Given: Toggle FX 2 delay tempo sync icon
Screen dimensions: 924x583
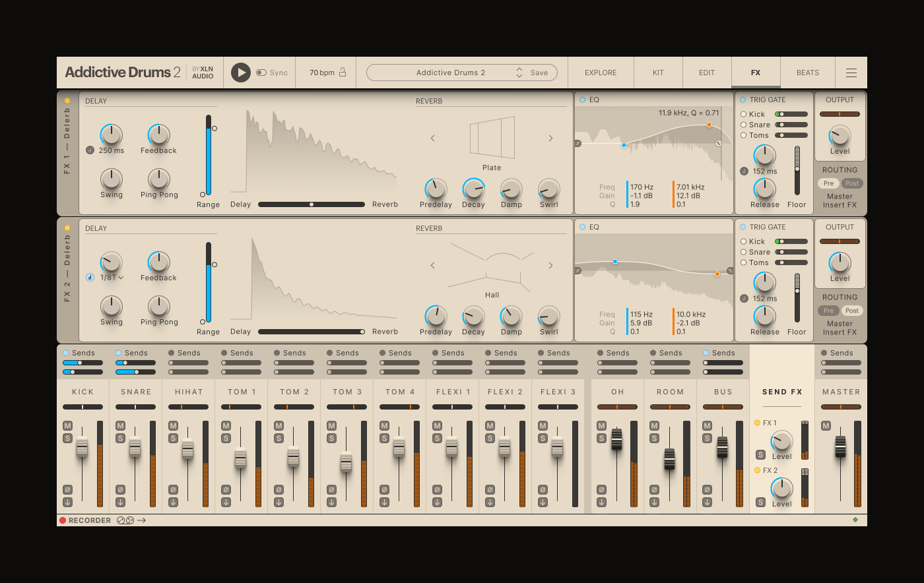Looking at the screenshot, I should (x=90, y=278).
